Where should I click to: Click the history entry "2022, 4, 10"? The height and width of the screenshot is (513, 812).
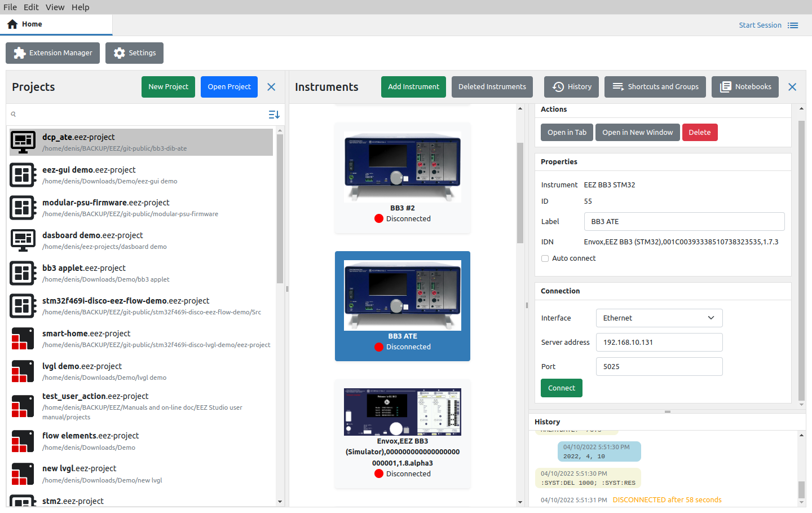(599, 451)
